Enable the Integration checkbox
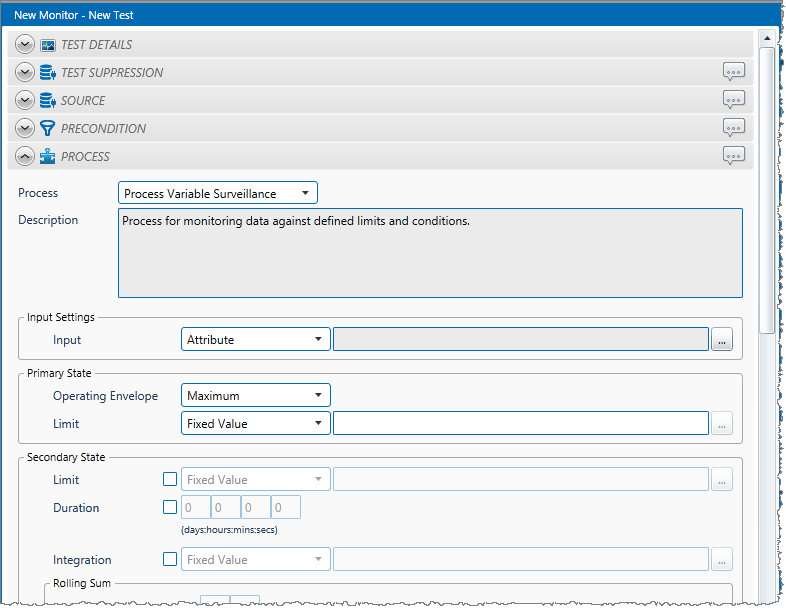The width and height of the screenshot is (786, 608). [170, 560]
